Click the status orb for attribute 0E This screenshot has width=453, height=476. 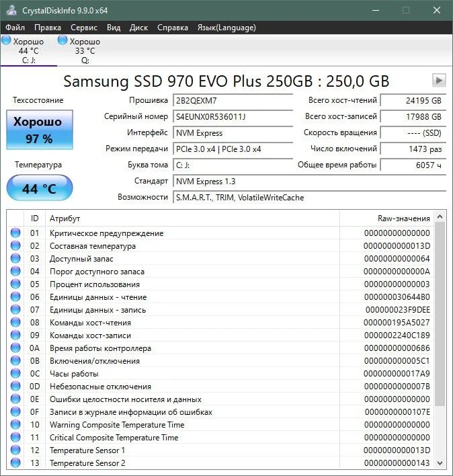(15, 399)
